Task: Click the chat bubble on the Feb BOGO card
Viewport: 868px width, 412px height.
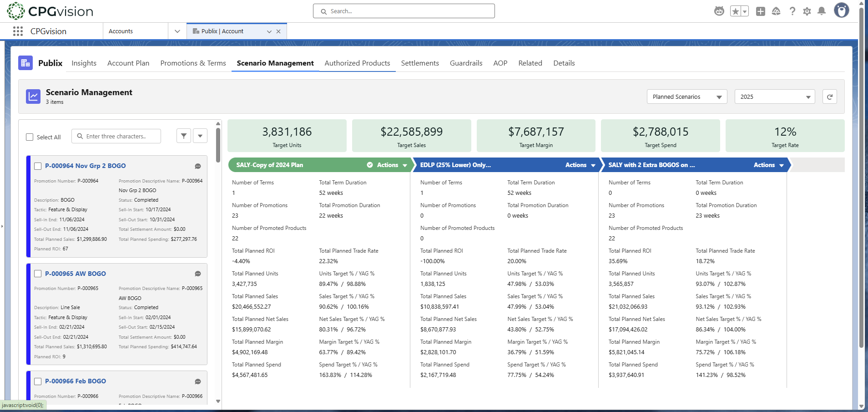Action: tap(197, 381)
